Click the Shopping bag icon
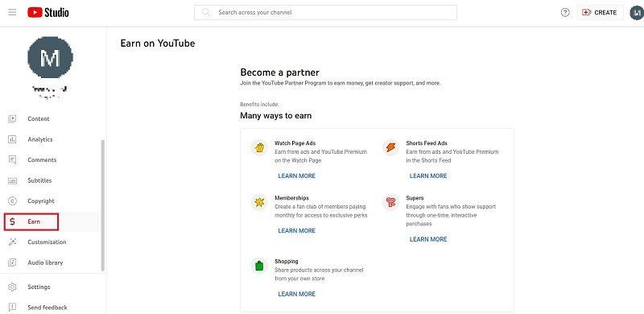 coord(259,266)
